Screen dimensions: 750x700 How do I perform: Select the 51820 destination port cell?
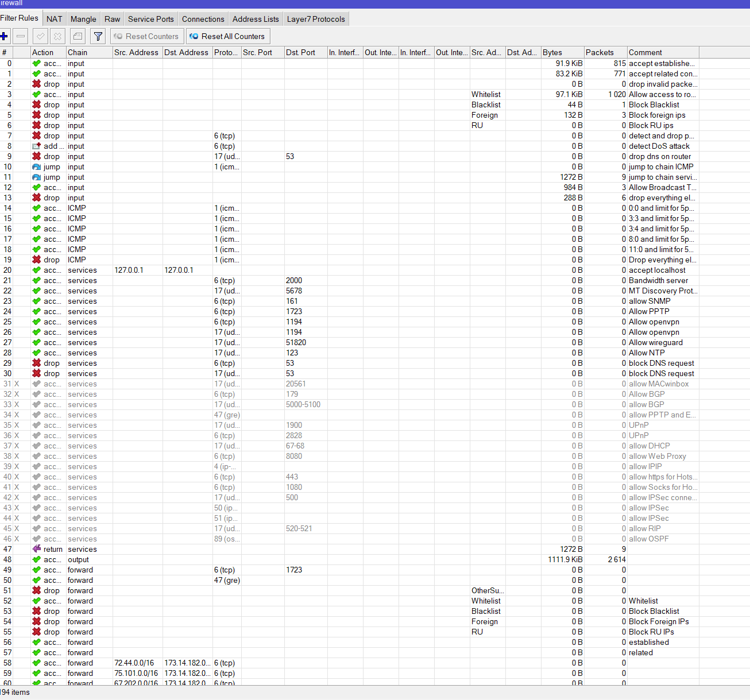pyautogui.click(x=296, y=342)
